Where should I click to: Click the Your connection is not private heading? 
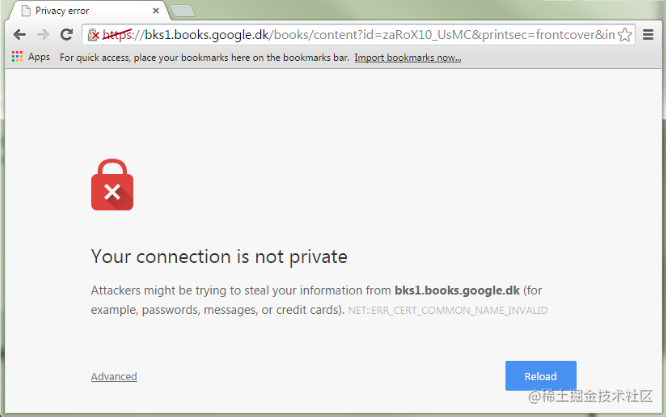[219, 257]
